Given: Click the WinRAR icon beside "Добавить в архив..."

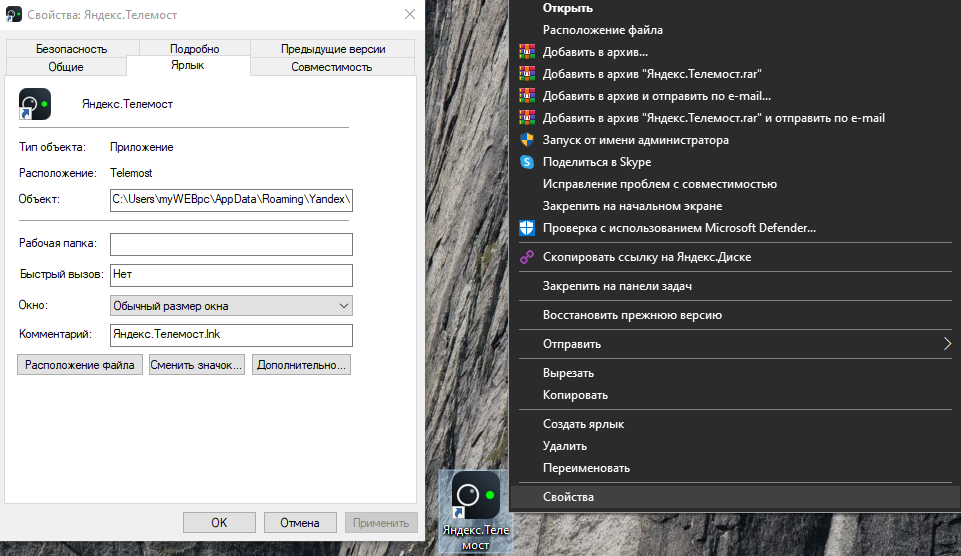Looking at the screenshot, I should point(527,52).
